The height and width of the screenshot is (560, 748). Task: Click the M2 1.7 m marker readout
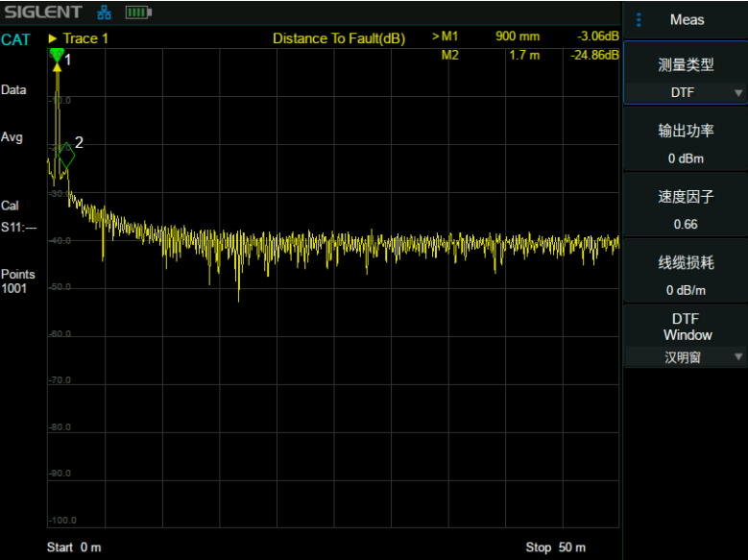click(524, 55)
